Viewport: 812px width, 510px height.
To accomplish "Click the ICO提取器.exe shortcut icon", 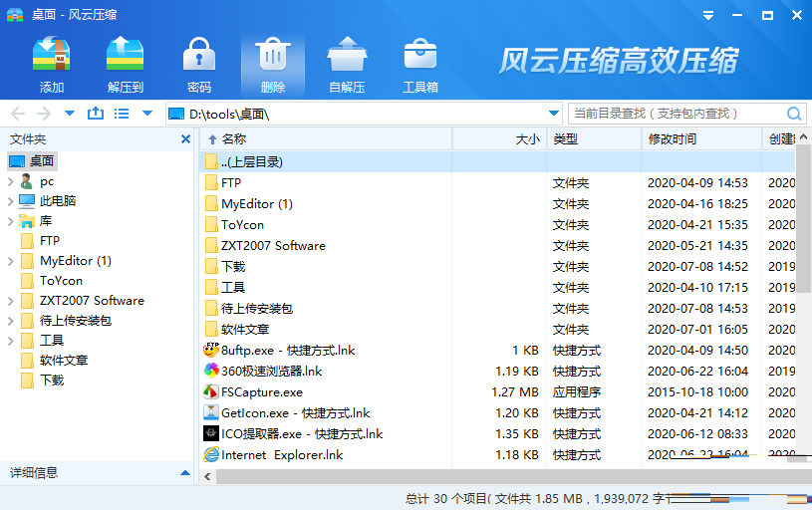I will [211, 433].
